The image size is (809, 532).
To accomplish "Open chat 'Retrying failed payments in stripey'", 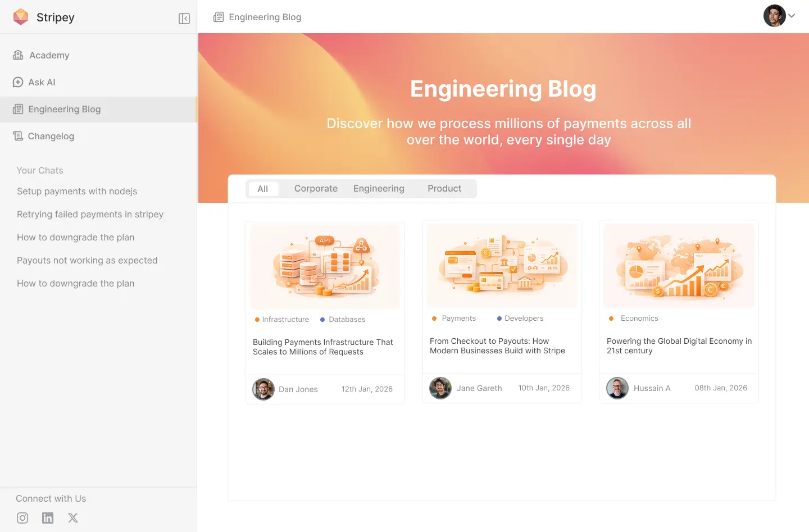I will click(90, 214).
